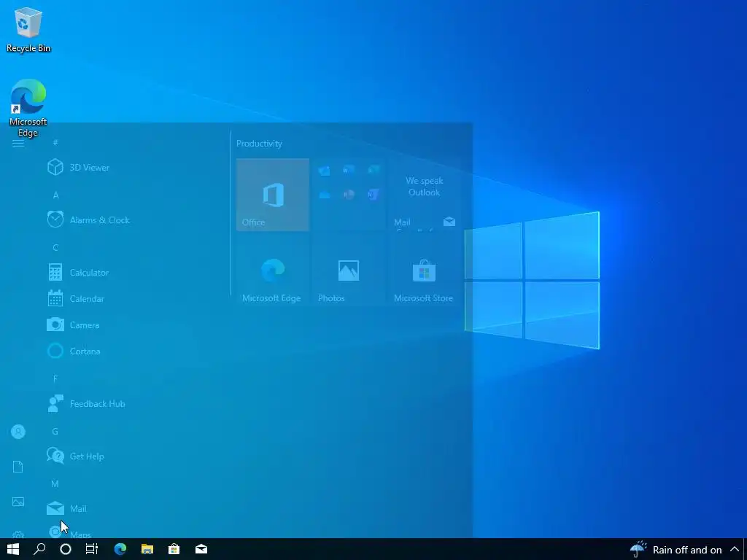Open Microsoft Edge desktop shortcut
Image resolution: width=747 pixels, height=560 pixels.
coord(28,108)
